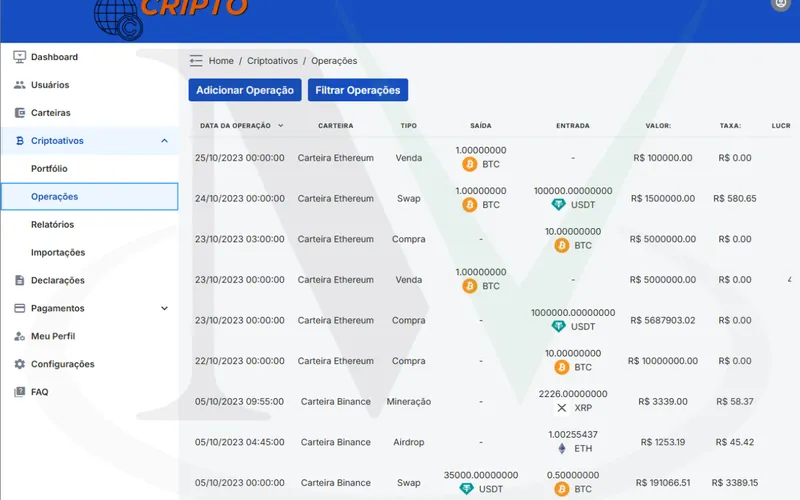Click Operações breadcrumb
Screen dimensions: 800x500
(x=334, y=61)
